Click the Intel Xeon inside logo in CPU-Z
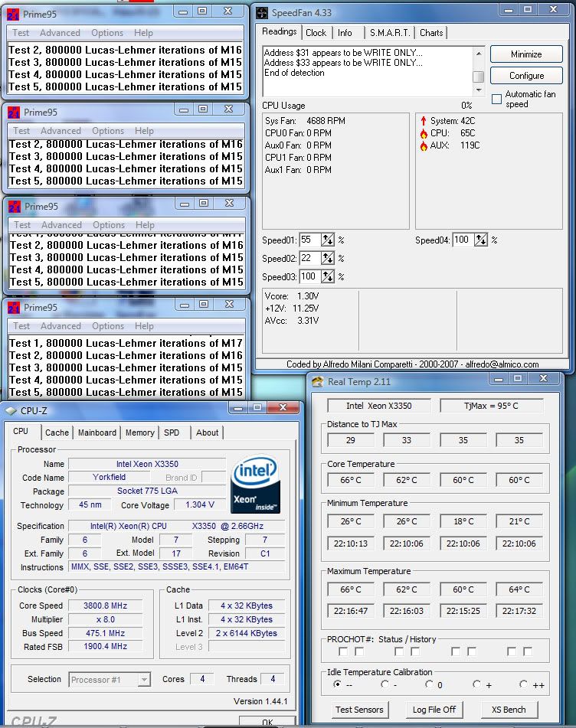The image size is (576, 728). click(x=256, y=484)
